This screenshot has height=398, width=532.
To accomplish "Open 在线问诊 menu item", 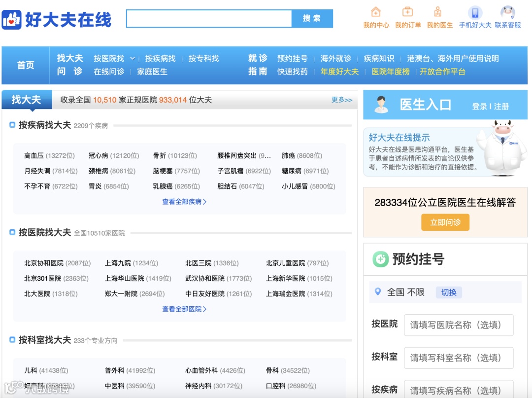I will tap(109, 72).
